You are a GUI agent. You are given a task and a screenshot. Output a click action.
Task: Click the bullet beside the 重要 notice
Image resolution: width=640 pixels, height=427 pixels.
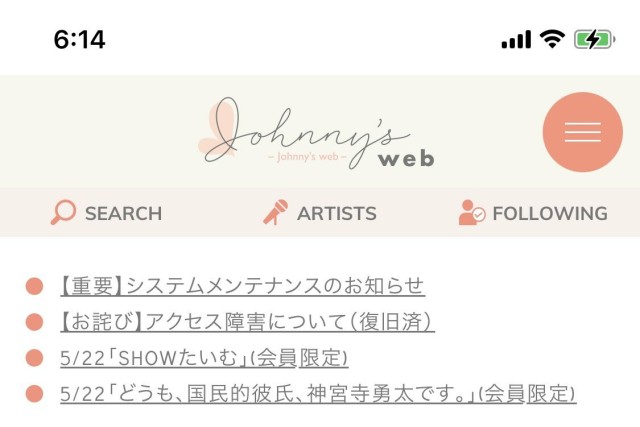point(34,286)
